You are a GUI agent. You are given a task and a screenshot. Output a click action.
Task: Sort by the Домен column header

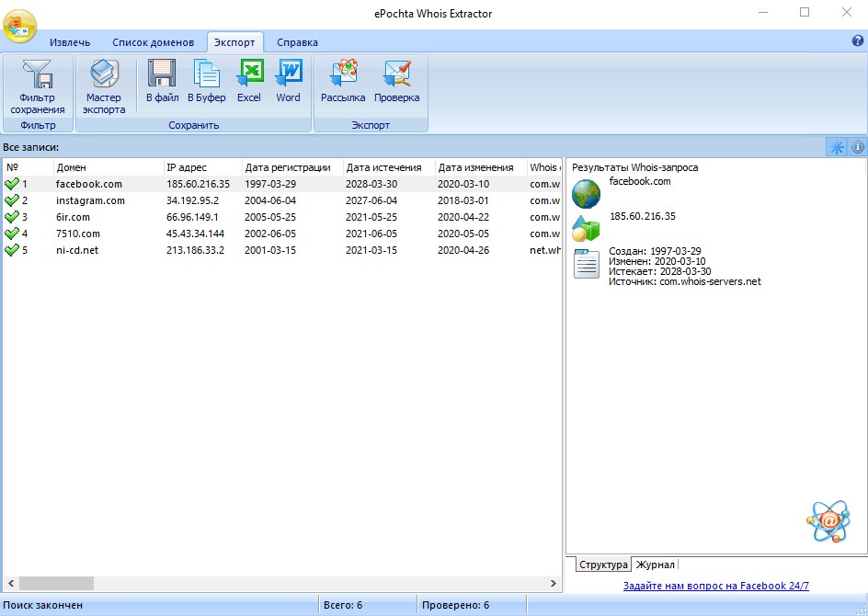coord(108,167)
